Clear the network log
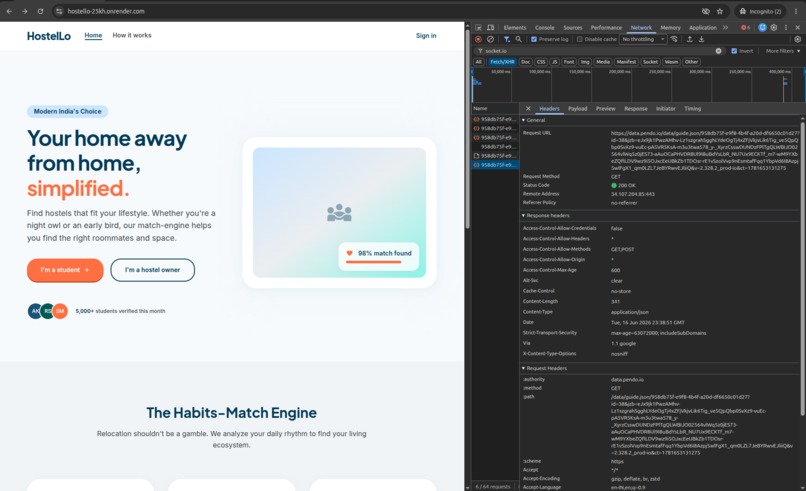 coord(490,39)
